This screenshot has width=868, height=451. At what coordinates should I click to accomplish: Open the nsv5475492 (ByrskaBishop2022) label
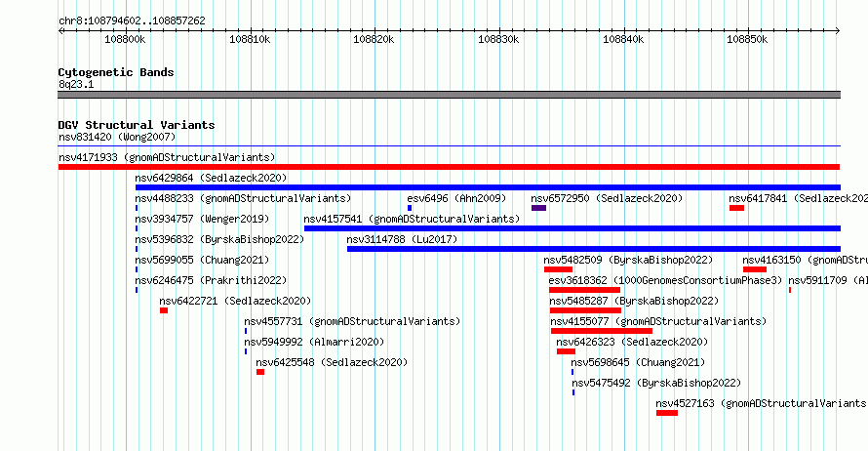point(656,383)
